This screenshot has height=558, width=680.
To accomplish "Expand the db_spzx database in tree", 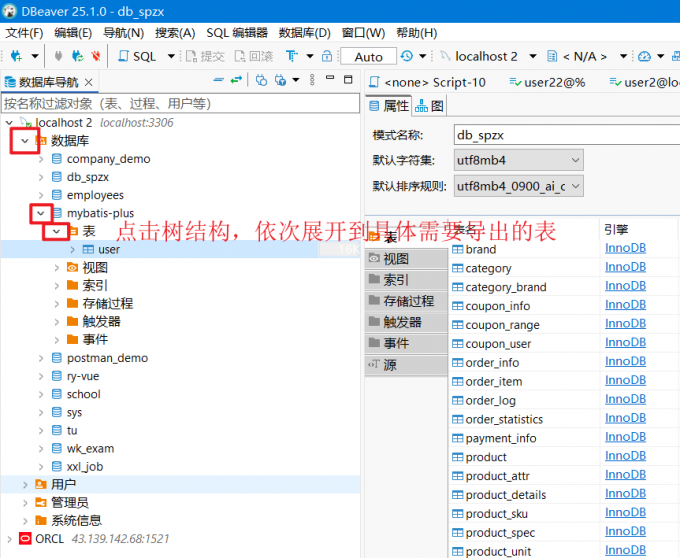I will pyautogui.click(x=41, y=177).
